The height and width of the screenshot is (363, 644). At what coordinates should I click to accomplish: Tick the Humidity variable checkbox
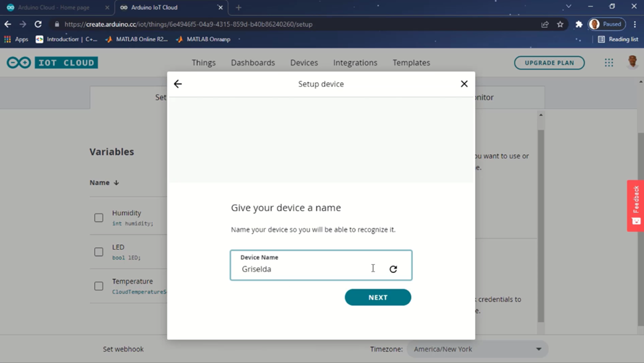coord(99,217)
